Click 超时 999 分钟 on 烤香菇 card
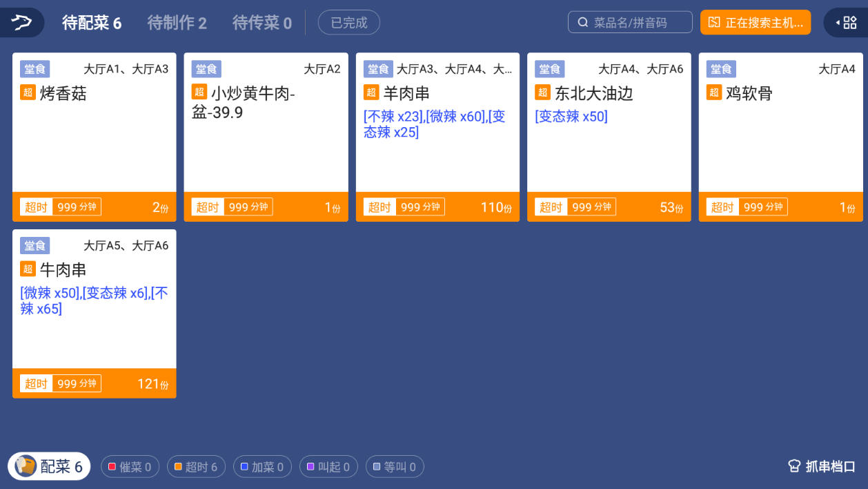868x489 pixels. [x=61, y=207]
